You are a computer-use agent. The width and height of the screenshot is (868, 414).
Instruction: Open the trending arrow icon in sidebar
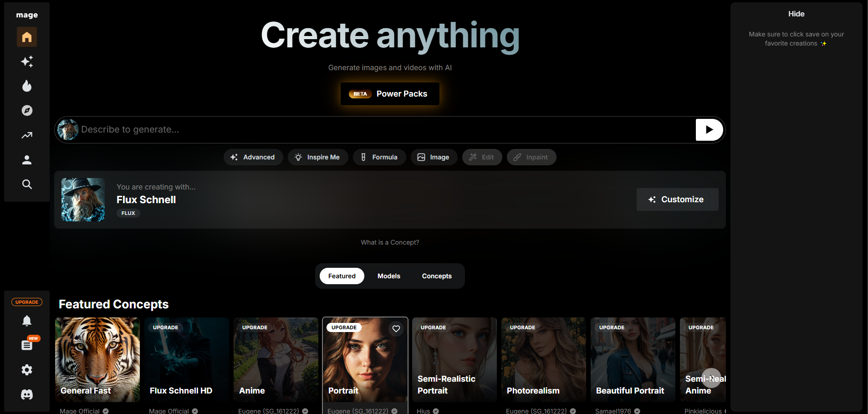pos(27,135)
